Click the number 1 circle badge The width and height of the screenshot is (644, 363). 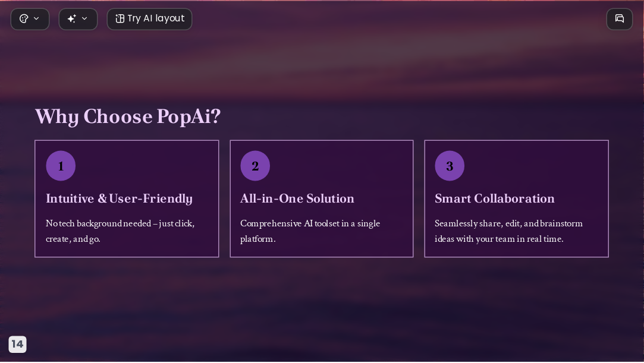[61, 166]
